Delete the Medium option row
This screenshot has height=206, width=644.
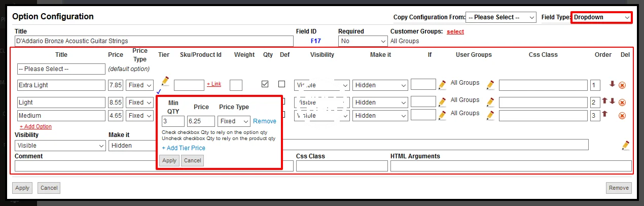(x=622, y=116)
